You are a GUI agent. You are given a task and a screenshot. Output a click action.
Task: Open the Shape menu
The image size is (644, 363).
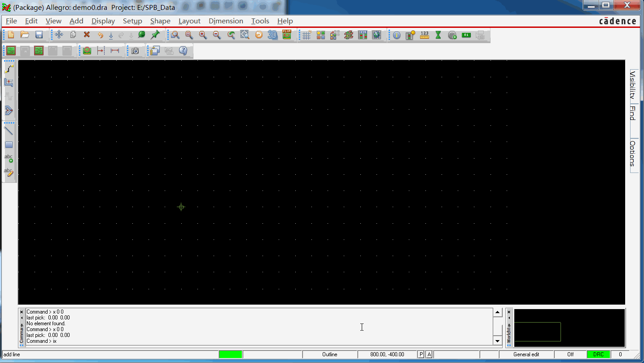[160, 21]
